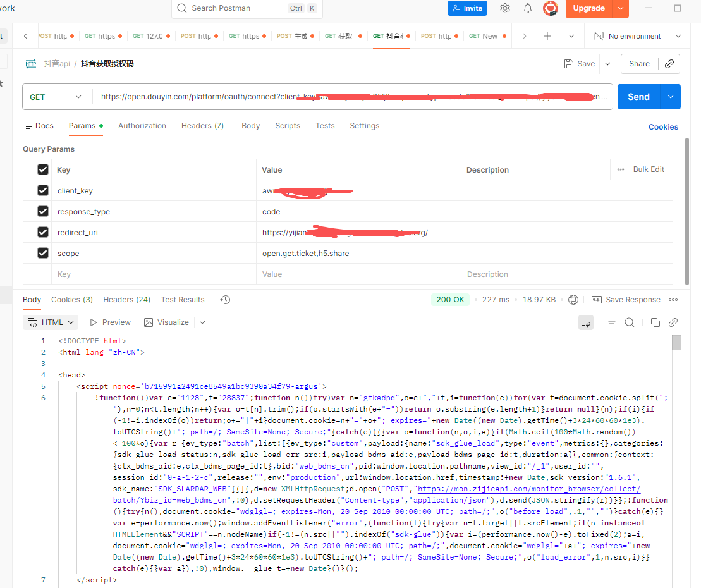Go to previous tabs with left arrow
This screenshot has height=588, width=701.
[25, 36]
